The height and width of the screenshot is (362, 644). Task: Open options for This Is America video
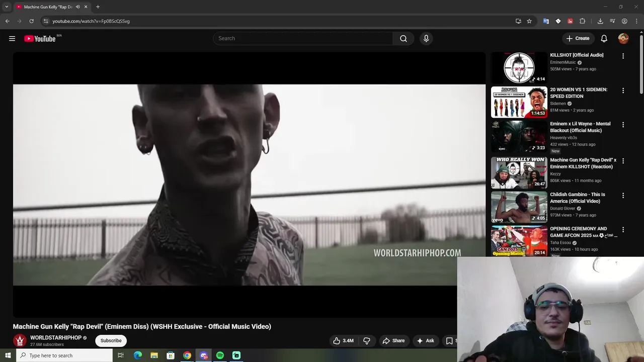click(x=623, y=195)
